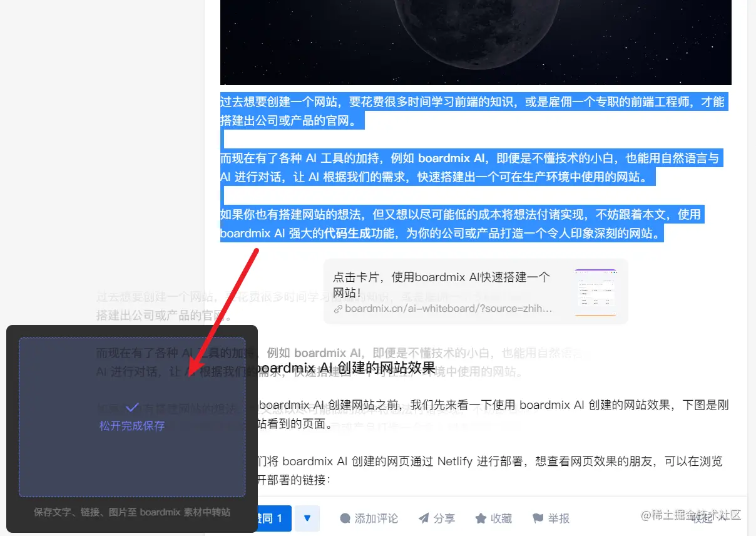Click highlighted paragraph starting '过去想要创建一个网站'
Image resolution: width=756 pixels, height=536 pixels.
tap(472, 111)
